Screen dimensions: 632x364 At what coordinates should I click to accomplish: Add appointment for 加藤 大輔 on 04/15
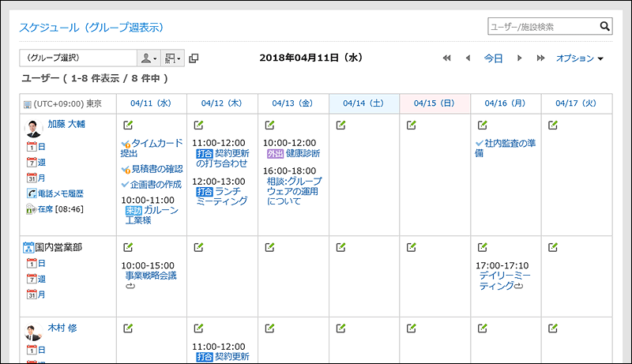tap(411, 126)
